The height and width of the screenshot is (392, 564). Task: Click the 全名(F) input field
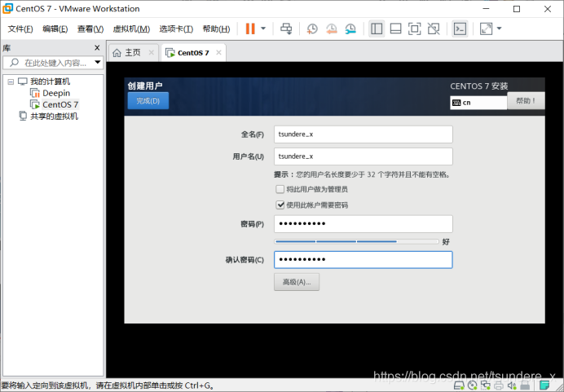[364, 134]
